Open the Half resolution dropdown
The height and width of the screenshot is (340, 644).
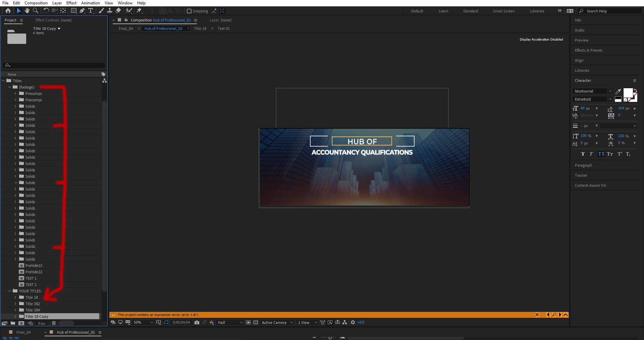coord(230,323)
